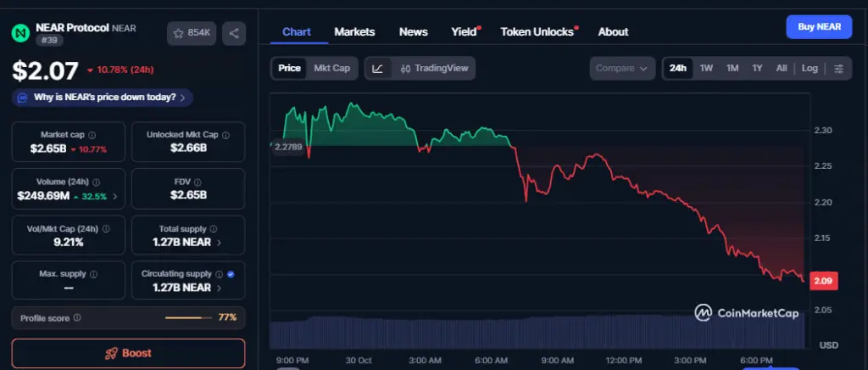The width and height of the screenshot is (868, 370).
Task: Click the 2.09 current price tag
Action: click(x=823, y=281)
